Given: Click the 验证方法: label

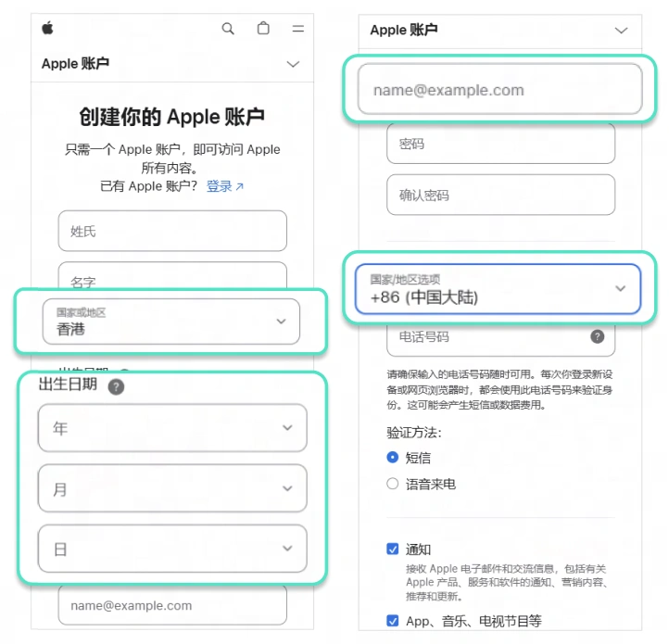Looking at the screenshot, I should point(414,433).
